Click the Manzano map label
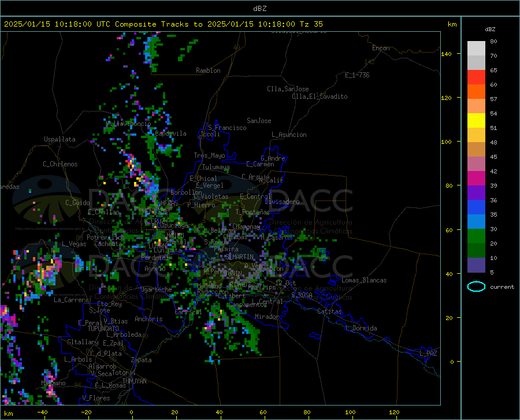This screenshot has height=420, width=520. pyautogui.click(x=53, y=383)
